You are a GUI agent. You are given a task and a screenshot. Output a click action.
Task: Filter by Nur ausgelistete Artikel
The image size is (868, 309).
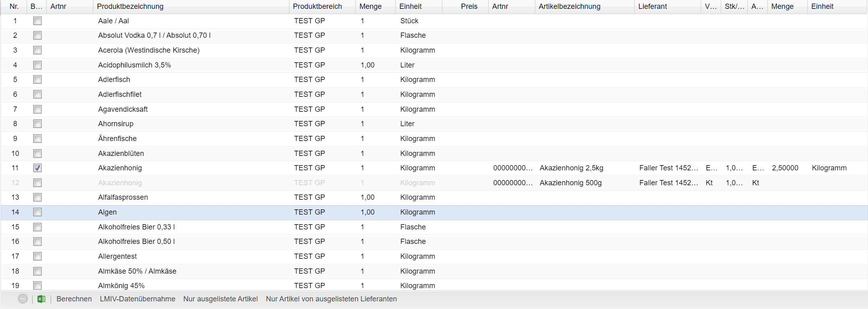tap(221, 299)
